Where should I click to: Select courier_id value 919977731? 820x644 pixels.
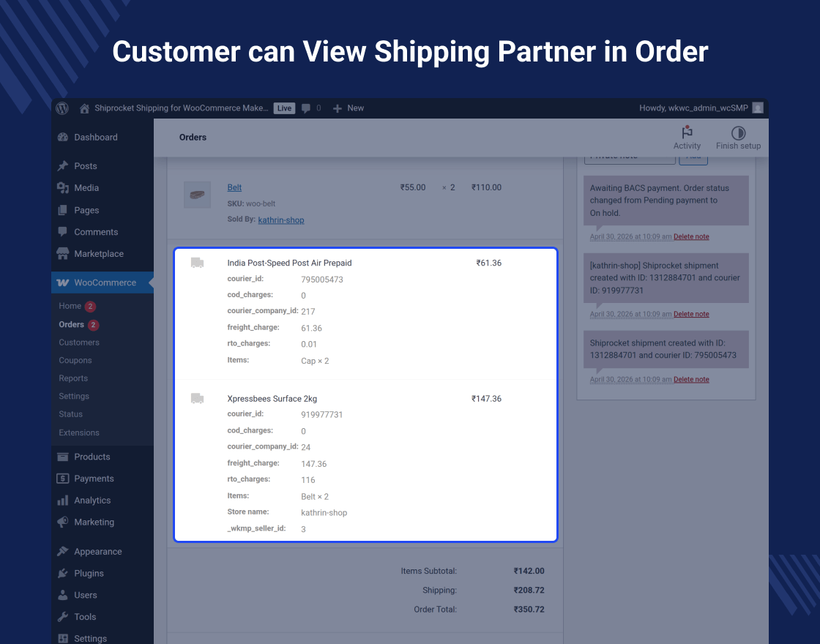[322, 414]
